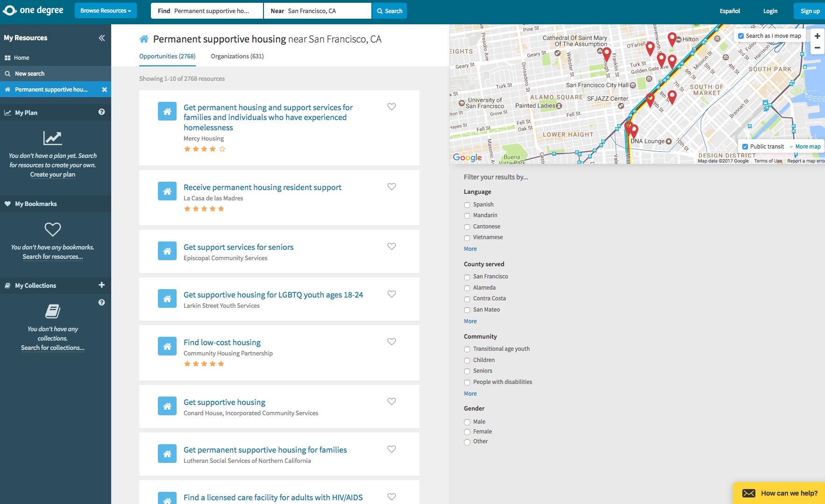Expand More map options dropdown

coord(805,147)
